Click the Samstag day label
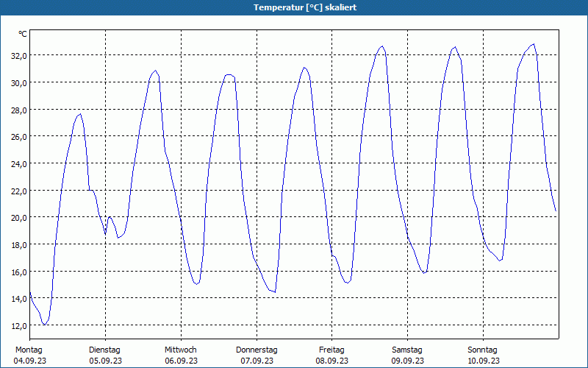588x368 pixels. click(x=407, y=350)
